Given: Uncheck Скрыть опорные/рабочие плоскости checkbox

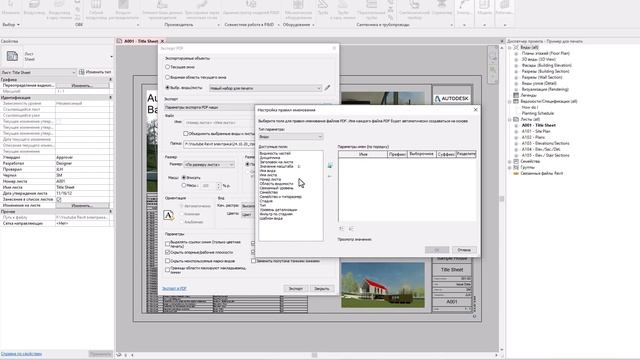Looking at the screenshot, I should tap(167, 252).
